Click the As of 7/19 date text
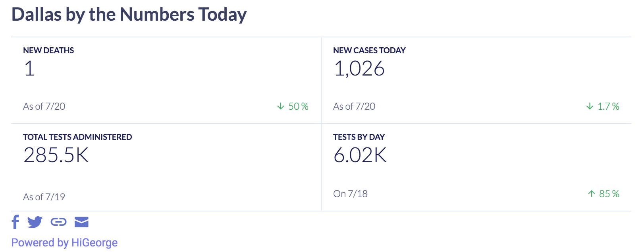644x252 pixels. (x=44, y=197)
